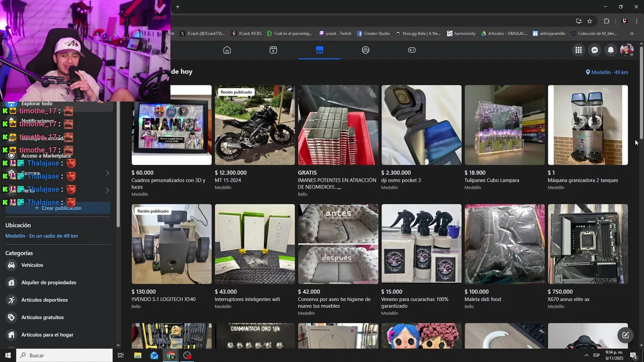Image resolution: width=644 pixels, height=362 pixels.
Task: Open harmonicity bookmark
Action: click(x=461, y=34)
